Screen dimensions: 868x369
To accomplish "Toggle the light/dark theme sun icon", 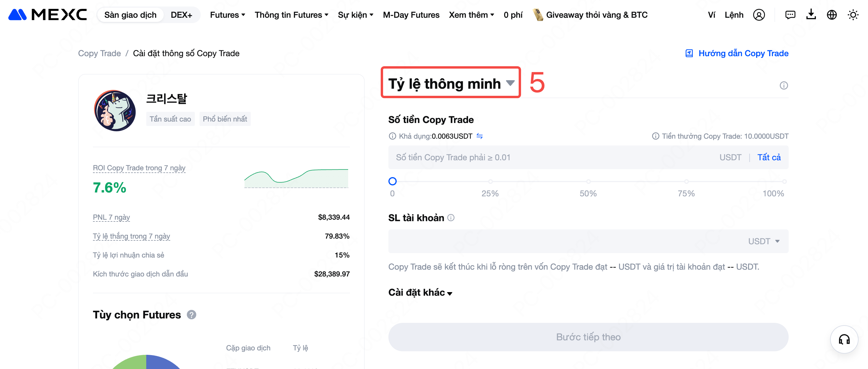I will [x=853, y=15].
